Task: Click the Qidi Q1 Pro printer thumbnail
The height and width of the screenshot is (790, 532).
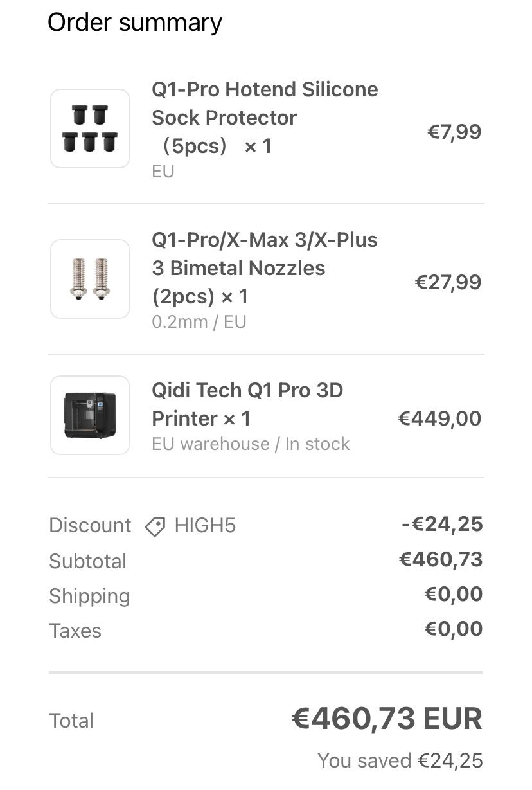Action: [90, 415]
